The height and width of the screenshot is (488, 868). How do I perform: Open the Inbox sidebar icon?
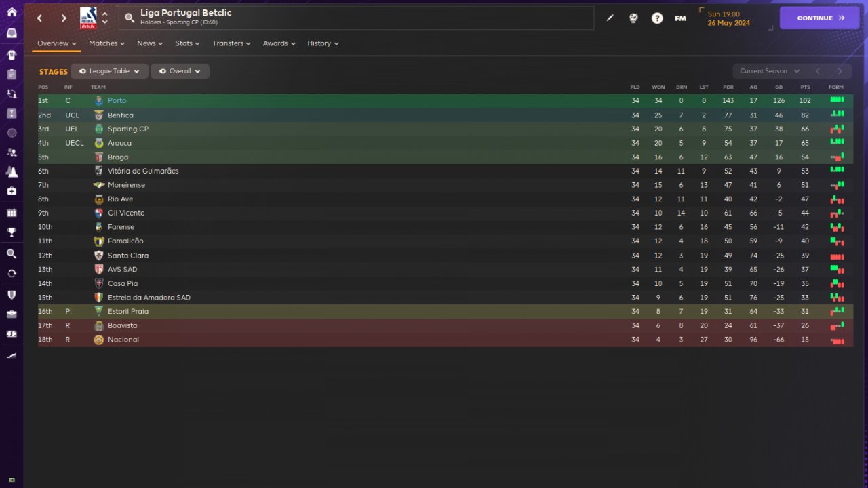pyautogui.click(x=12, y=33)
